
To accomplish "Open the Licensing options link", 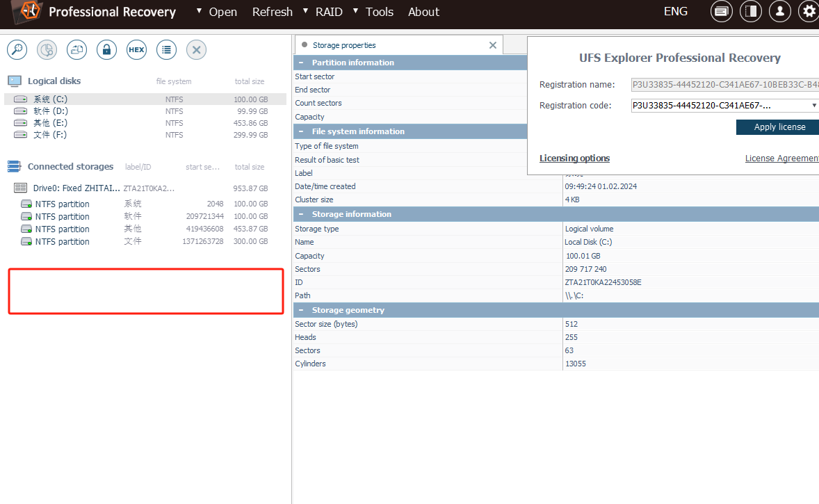I will click(x=574, y=158).
